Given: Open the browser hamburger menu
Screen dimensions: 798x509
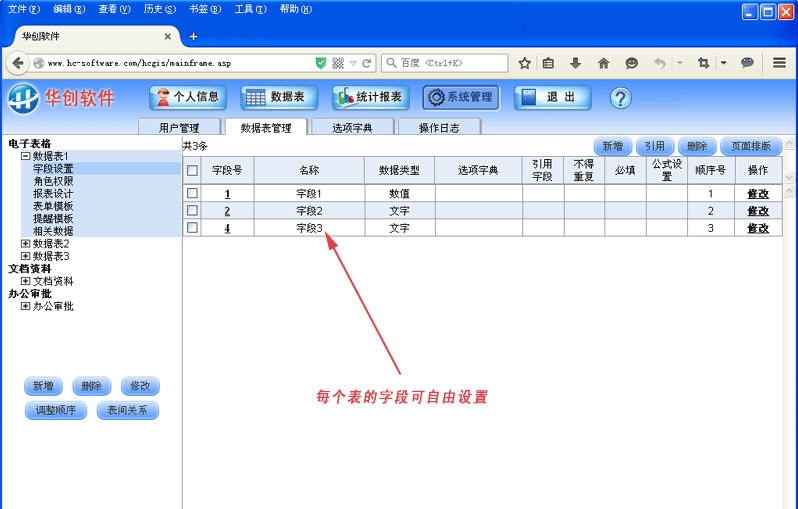Looking at the screenshot, I should click(x=779, y=63).
